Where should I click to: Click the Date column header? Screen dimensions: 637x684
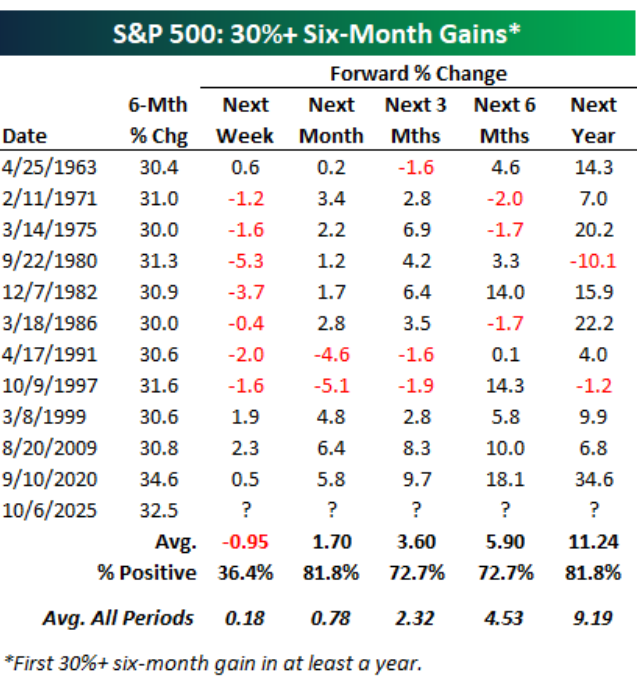pos(25,136)
